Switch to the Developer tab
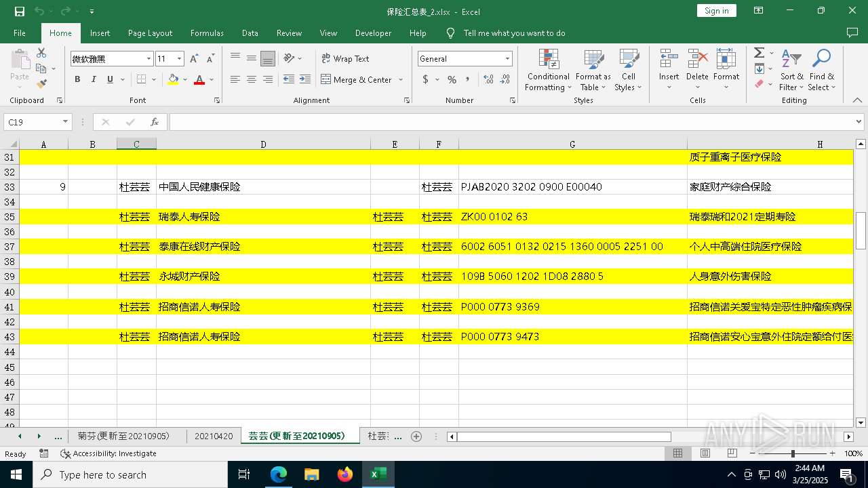This screenshot has height=488, width=868. click(373, 33)
